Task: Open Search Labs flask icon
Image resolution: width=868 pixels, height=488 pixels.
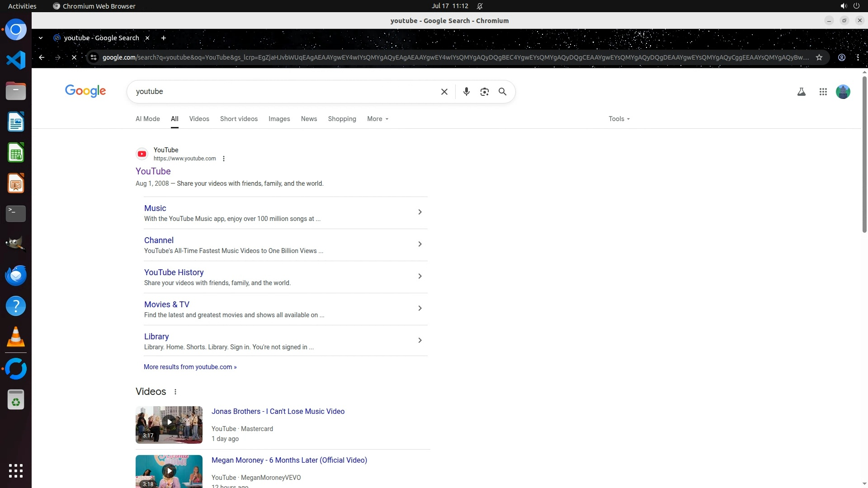Action: [x=801, y=92]
